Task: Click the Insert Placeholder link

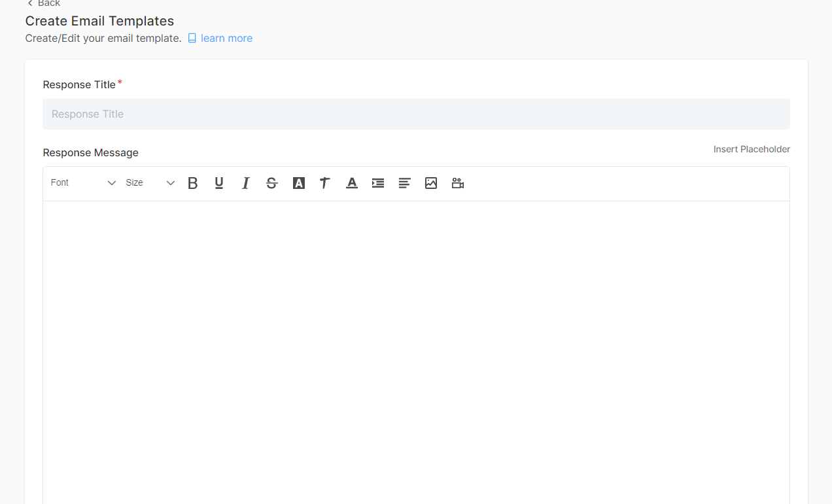Action: [752, 149]
